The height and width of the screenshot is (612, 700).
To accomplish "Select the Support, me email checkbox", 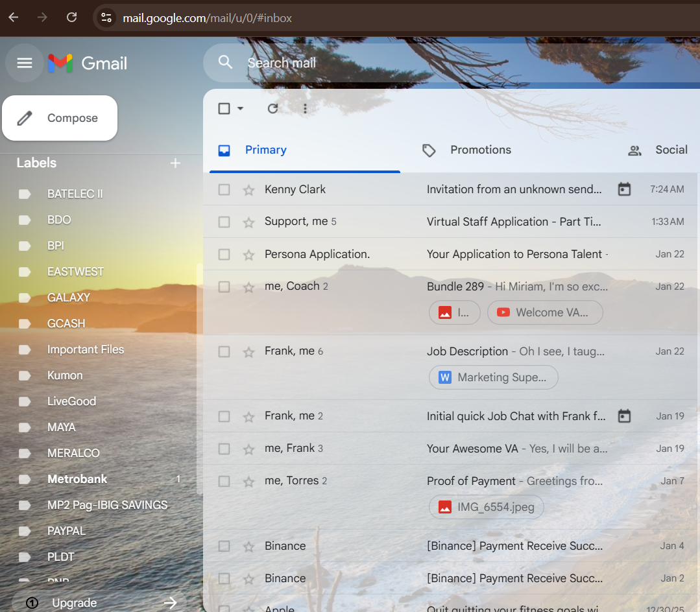I will click(224, 222).
